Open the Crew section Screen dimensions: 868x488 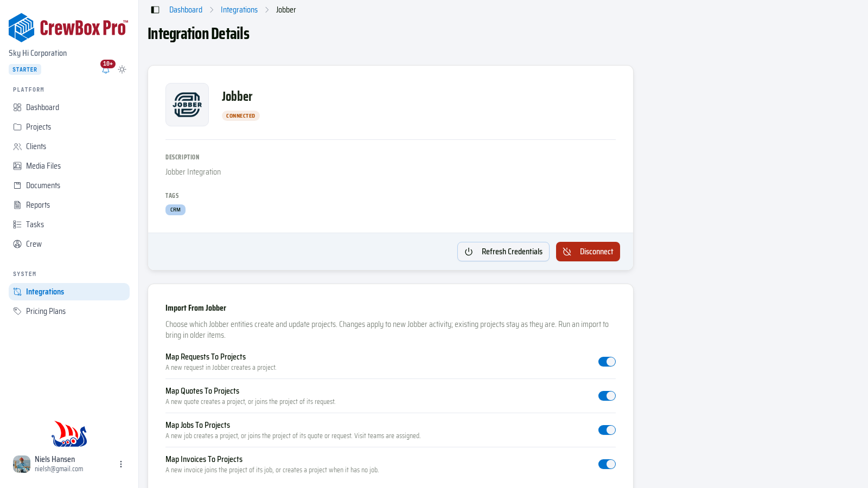click(x=69, y=244)
